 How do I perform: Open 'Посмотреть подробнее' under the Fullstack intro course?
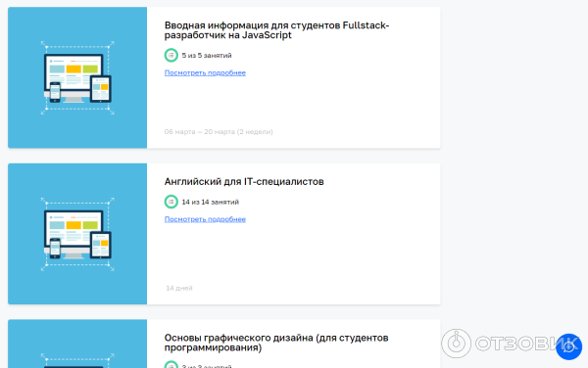(205, 72)
